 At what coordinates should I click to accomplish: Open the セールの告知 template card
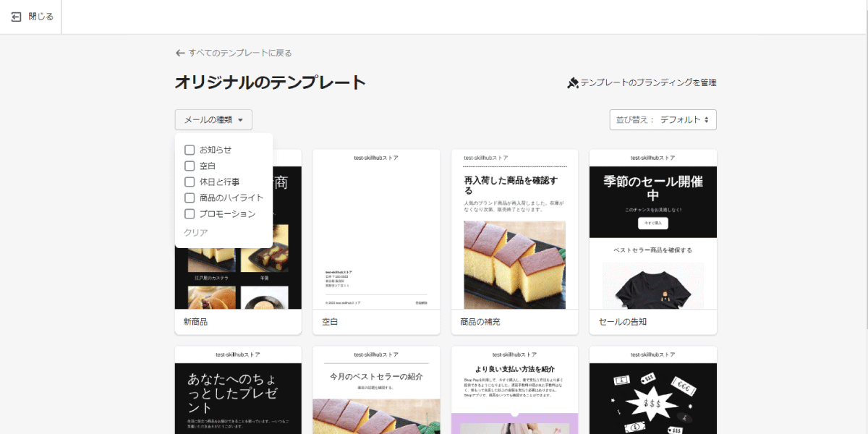coord(653,242)
